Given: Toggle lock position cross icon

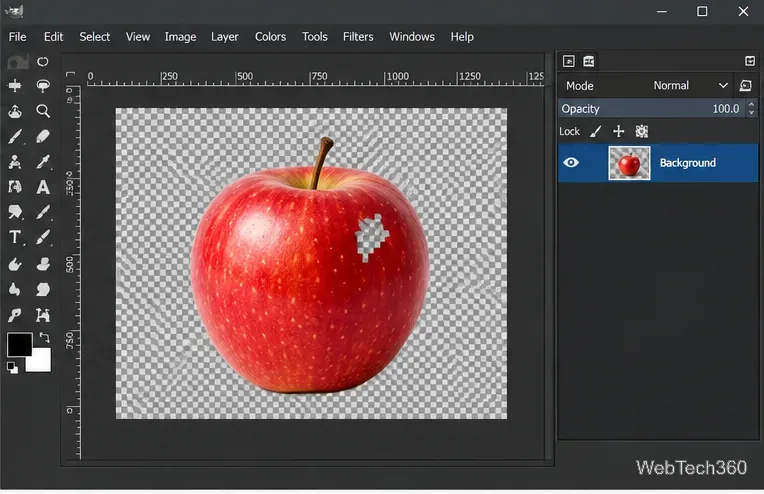Looking at the screenshot, I should tap(618, 132).
